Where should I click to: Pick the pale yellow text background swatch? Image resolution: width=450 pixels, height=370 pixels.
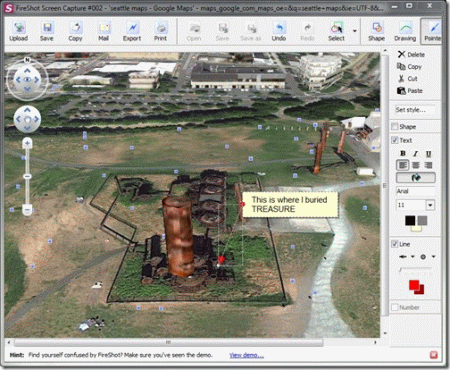(416, 229)
